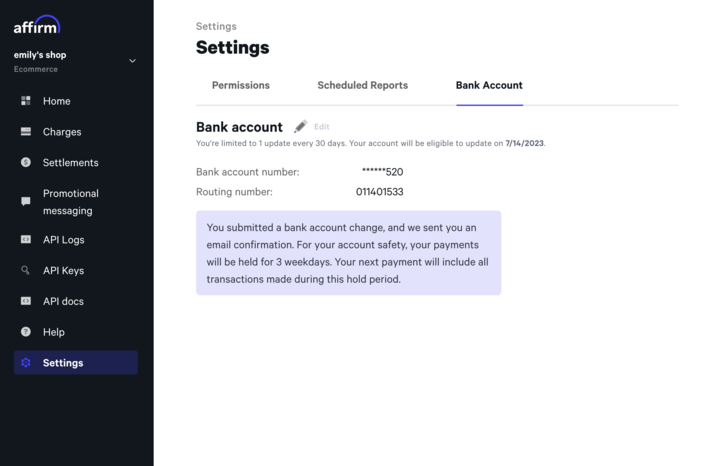This screenshot has height=466, width=720.
Task: Click the Charges card icon
Action: (26, 132)
